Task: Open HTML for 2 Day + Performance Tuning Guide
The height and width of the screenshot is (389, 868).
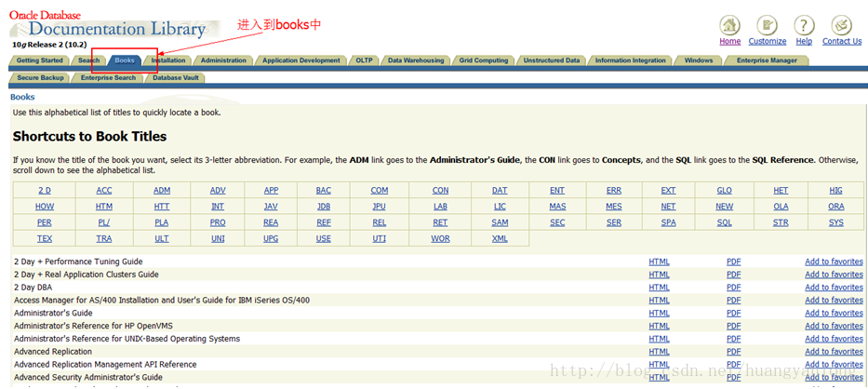Action: pos(659,262)
